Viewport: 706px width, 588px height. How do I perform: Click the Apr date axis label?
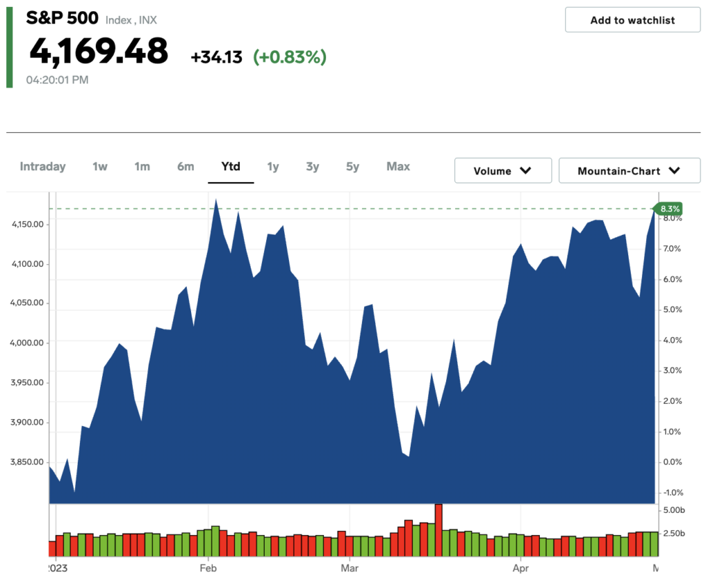(x=521, y=569)
